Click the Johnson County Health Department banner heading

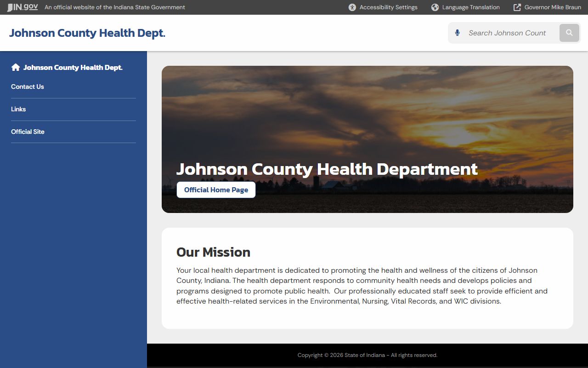point(327,169)
